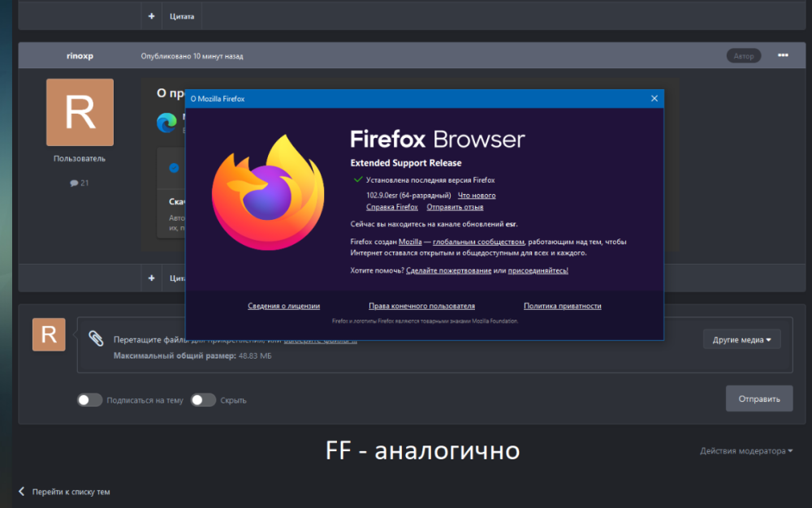Image resolution: width=812 pixels, height=508 pixels.
Task: Open the 'Что нового' link
Action: pos(477,196)
